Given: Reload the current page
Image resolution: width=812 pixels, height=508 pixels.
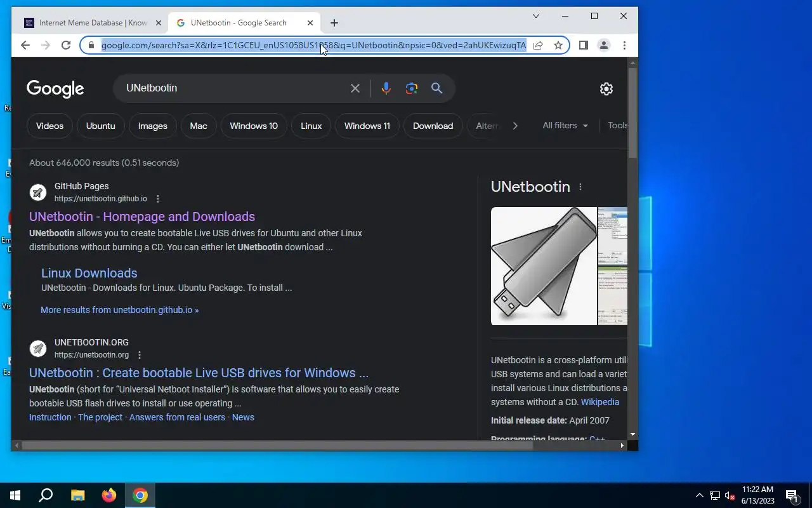Looking at the screenshot, I should (66, 45).
